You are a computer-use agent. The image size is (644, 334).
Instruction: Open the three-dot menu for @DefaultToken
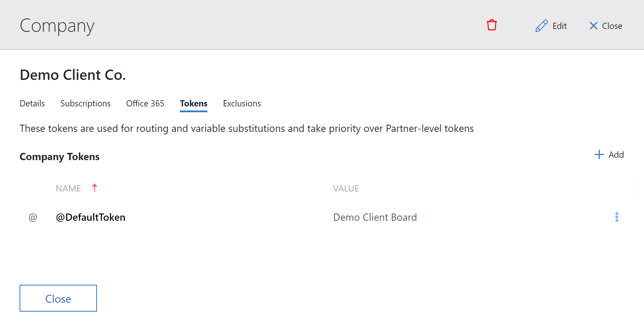[616, 217]
